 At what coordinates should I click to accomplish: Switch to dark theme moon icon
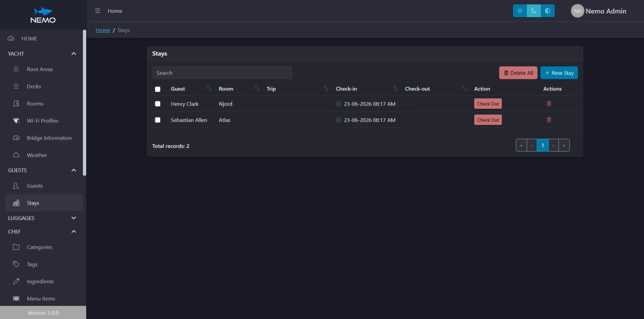tap(534, 11)
